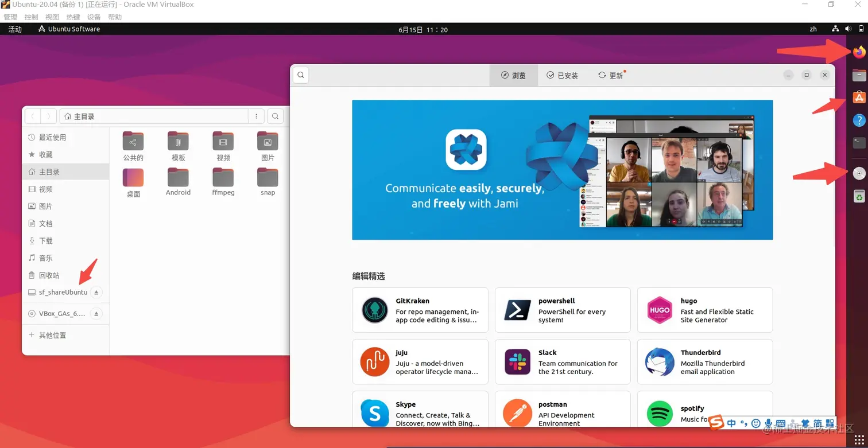868x448 pixels.
Task: Open the postman app card
Action: (x=563, y=409)
